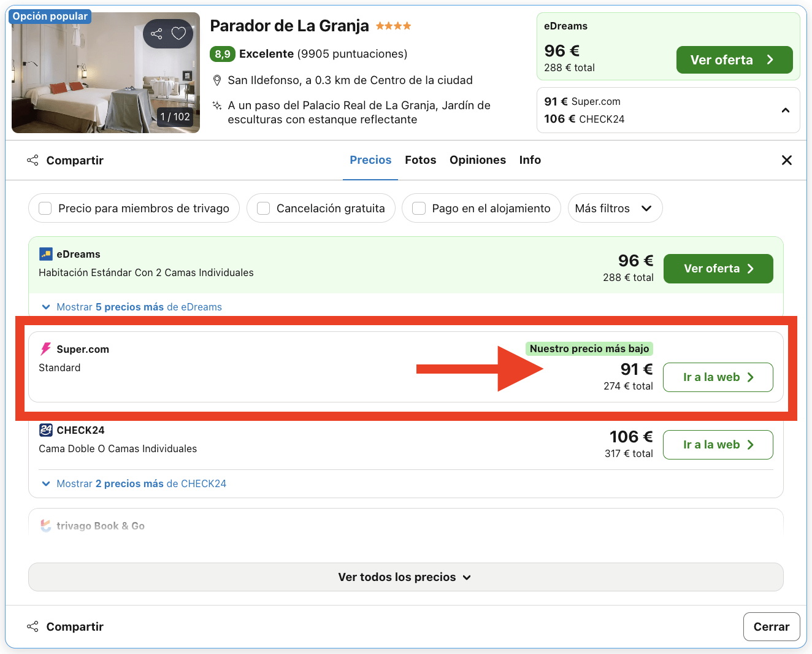Click the Super.com lightning icon

(x=44, y=348)
